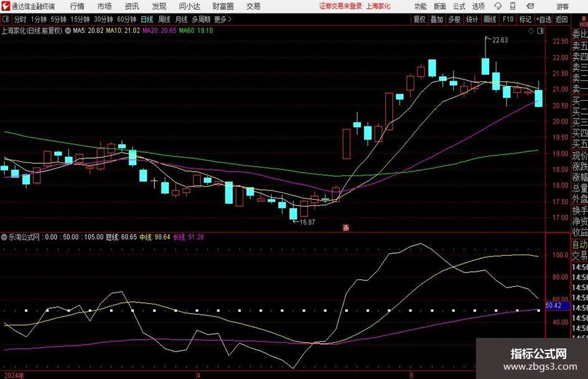588x379 pixels.
Task: Click 证券交易未登录 login link
Action: [341, 6]
